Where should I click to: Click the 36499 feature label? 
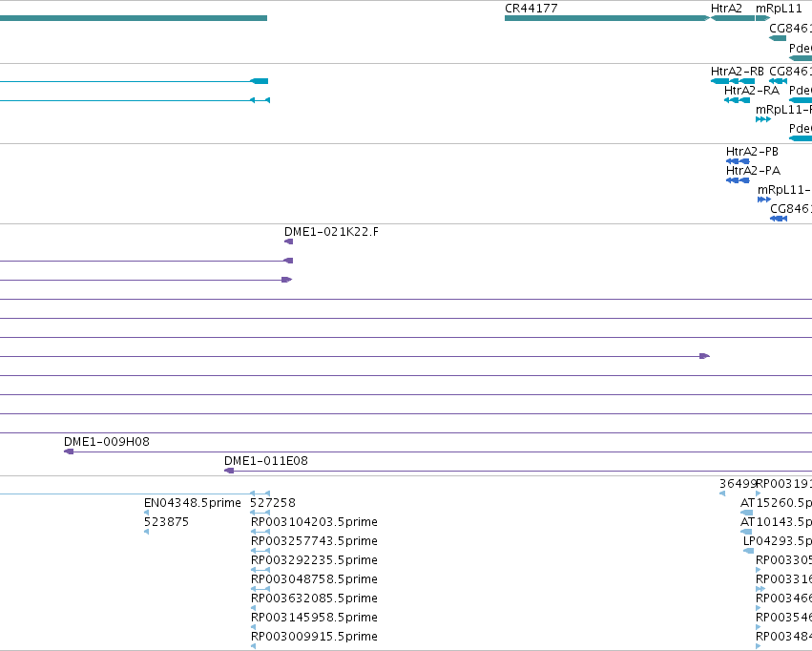pos(738,484)
